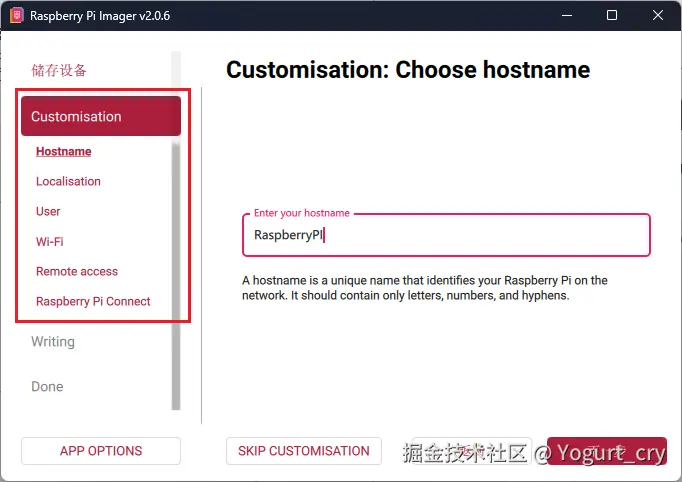682x482 pixels.
Task: Go to the Localisation sub-step
Action: click(x=68, y=181)
